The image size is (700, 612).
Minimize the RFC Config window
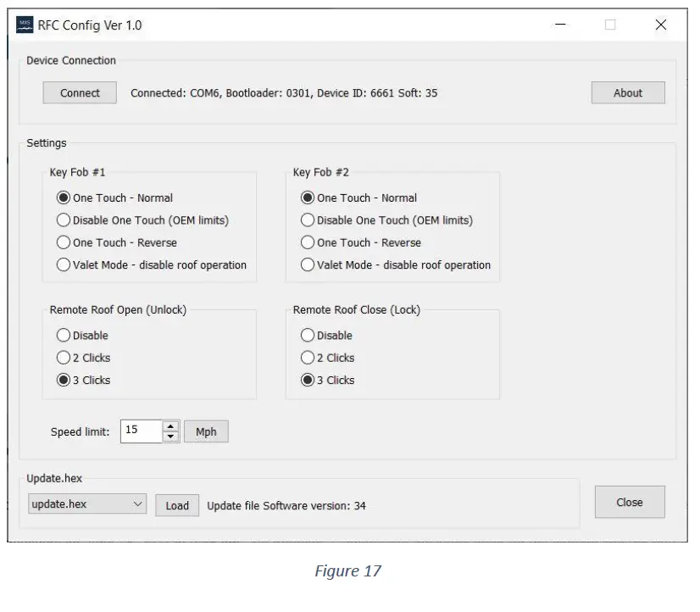(561, 25)
